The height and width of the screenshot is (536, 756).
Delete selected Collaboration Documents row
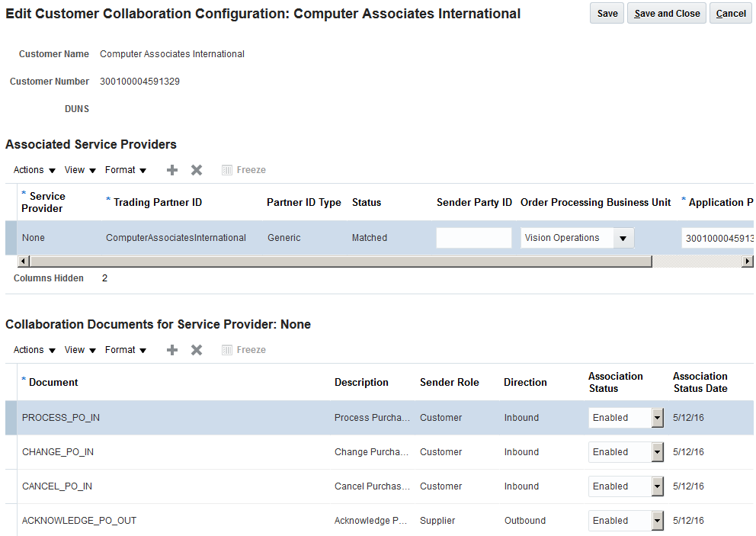point(197,350)
